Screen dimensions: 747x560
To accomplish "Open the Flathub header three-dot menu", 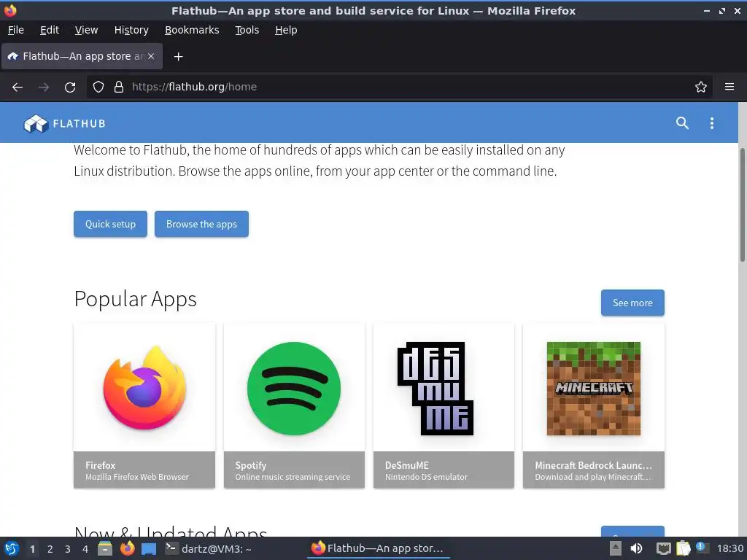I will (712, 122).
